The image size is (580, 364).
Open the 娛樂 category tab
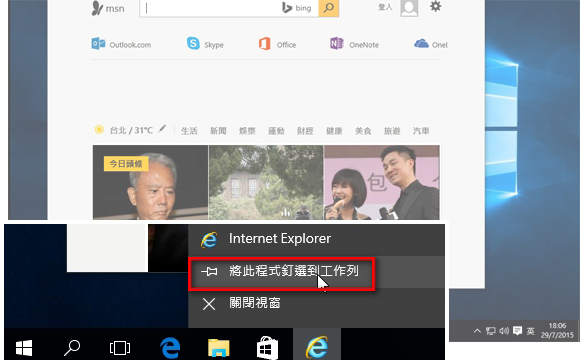[247, 131]
